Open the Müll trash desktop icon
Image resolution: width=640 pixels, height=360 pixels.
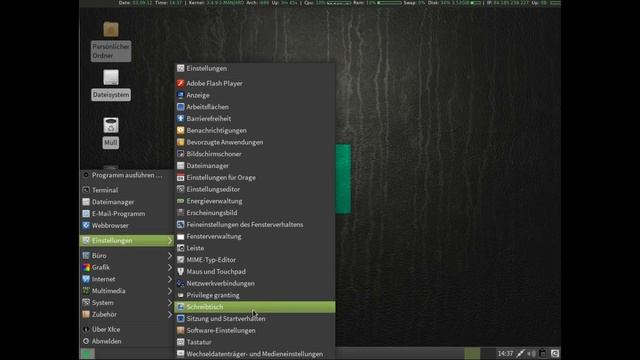(111, 125)
